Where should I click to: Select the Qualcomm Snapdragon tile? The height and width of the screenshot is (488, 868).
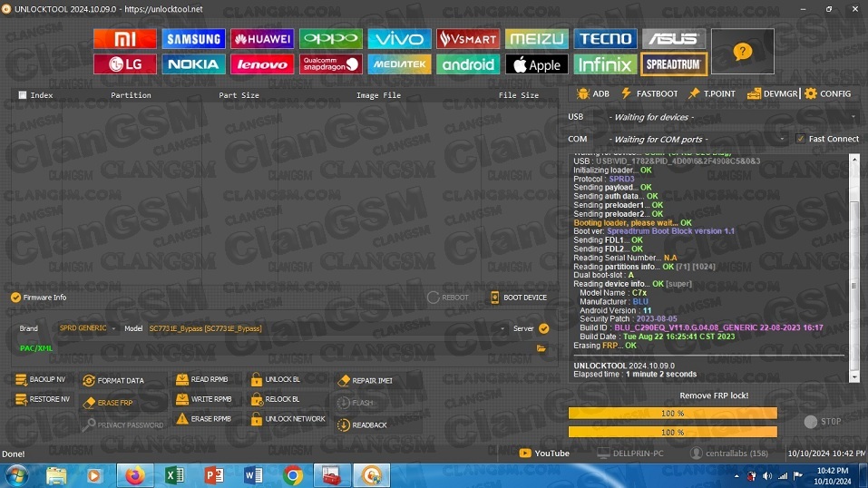pyautogui.click(x=331, y=64)
